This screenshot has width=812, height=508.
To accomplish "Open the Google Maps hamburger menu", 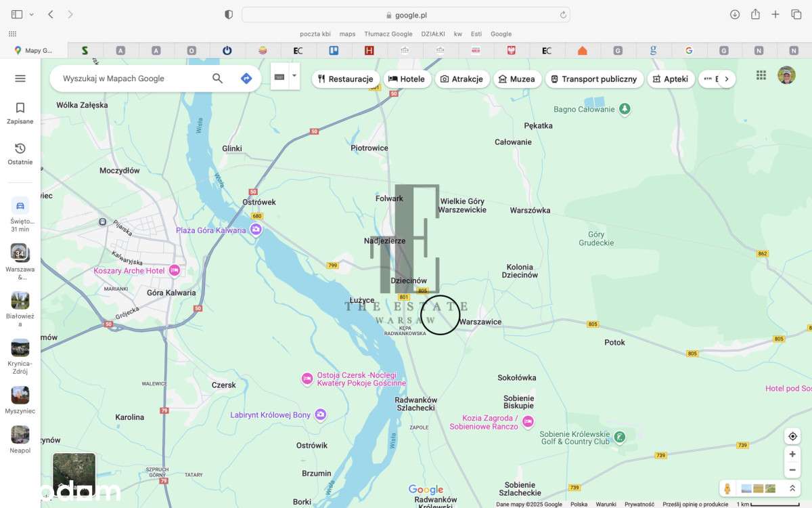I will 20,79.
